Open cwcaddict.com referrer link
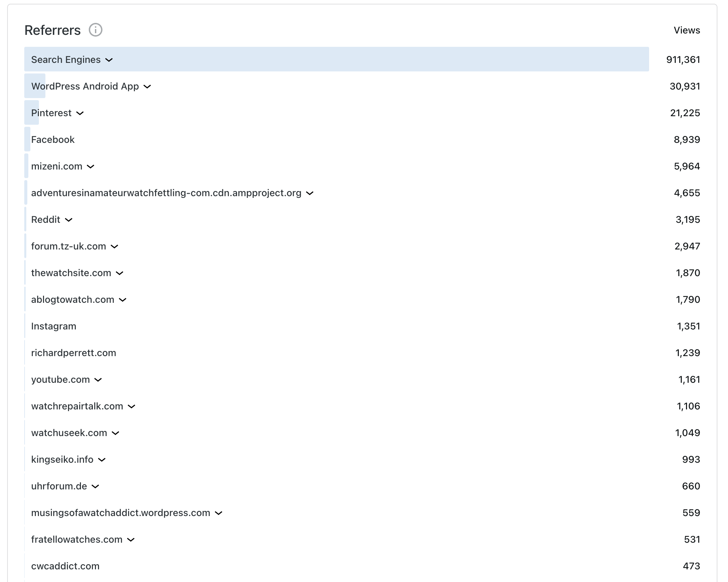Viewport: 728px width, 582px height. [x=65, y=566]
